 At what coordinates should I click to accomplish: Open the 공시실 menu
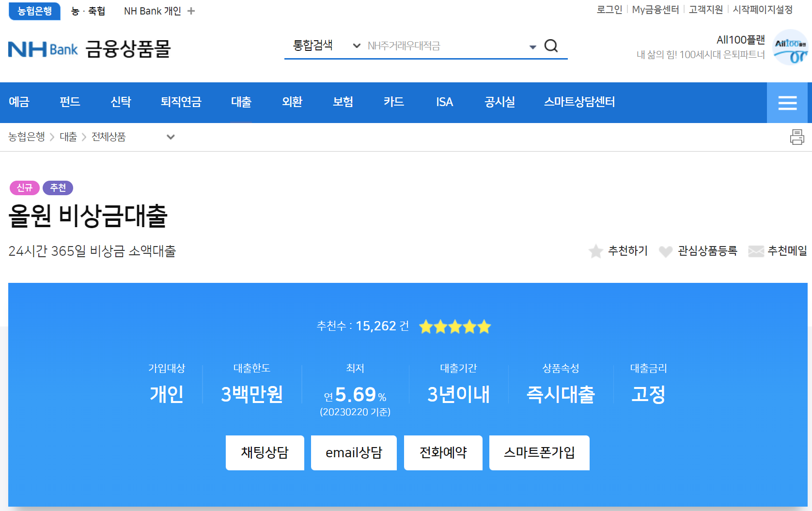tap(500, 102)
